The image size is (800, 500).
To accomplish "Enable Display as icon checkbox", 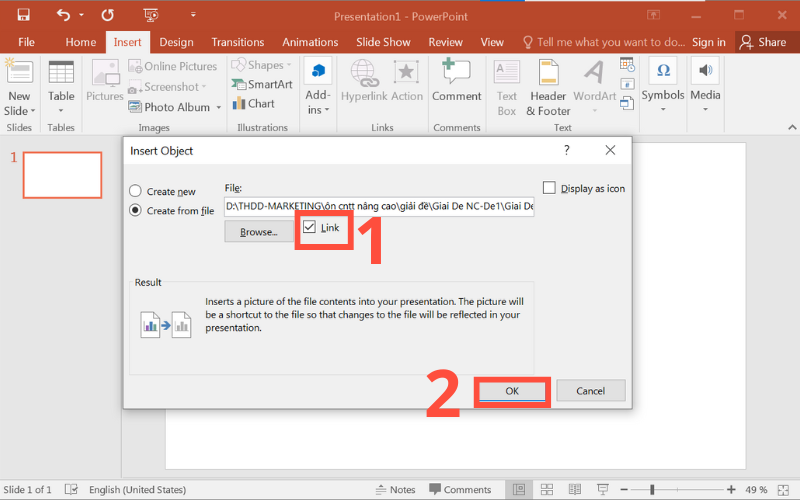I will pyautogui.click(x=549, y=188).
